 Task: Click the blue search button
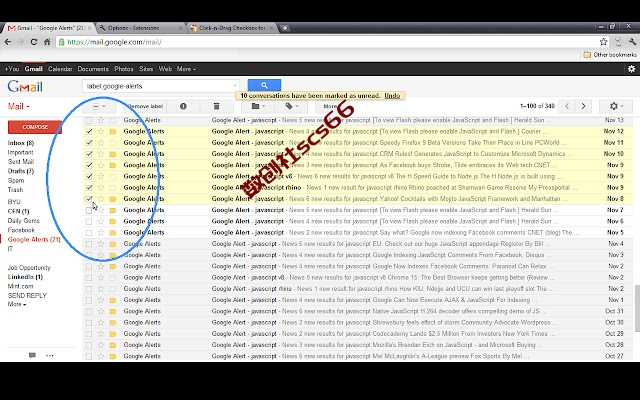point(264,85)
